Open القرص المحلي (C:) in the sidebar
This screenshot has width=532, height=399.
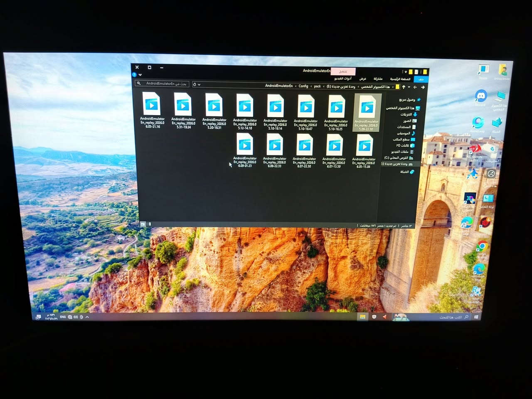pyautogui.click(x=398, y=158)
